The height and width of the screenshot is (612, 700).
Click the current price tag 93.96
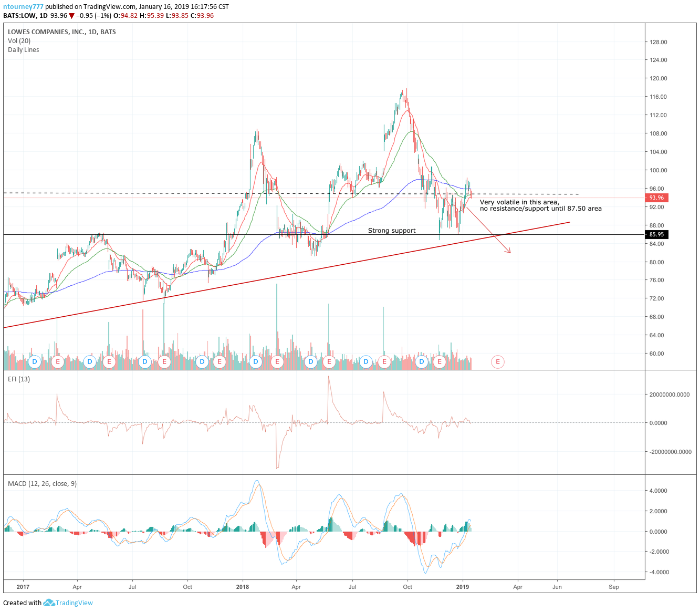coord(656,198)
